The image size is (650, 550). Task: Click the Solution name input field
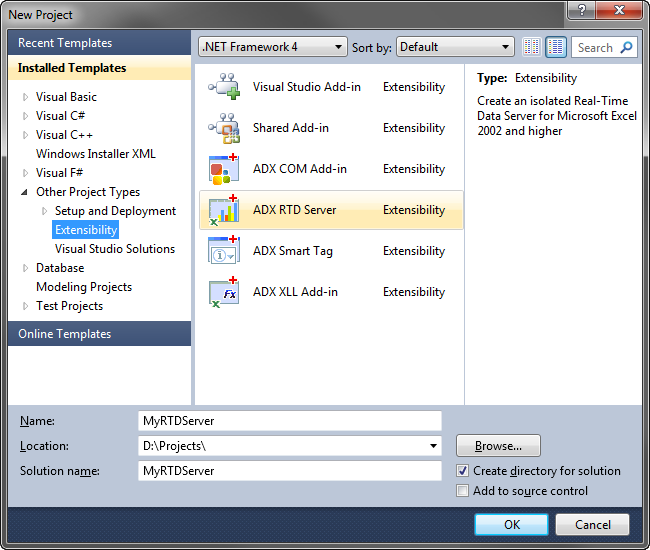290,471
